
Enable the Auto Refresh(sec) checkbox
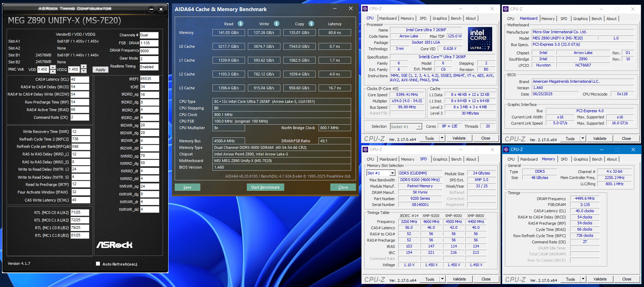pyautogui.click(x=98, y=264)
